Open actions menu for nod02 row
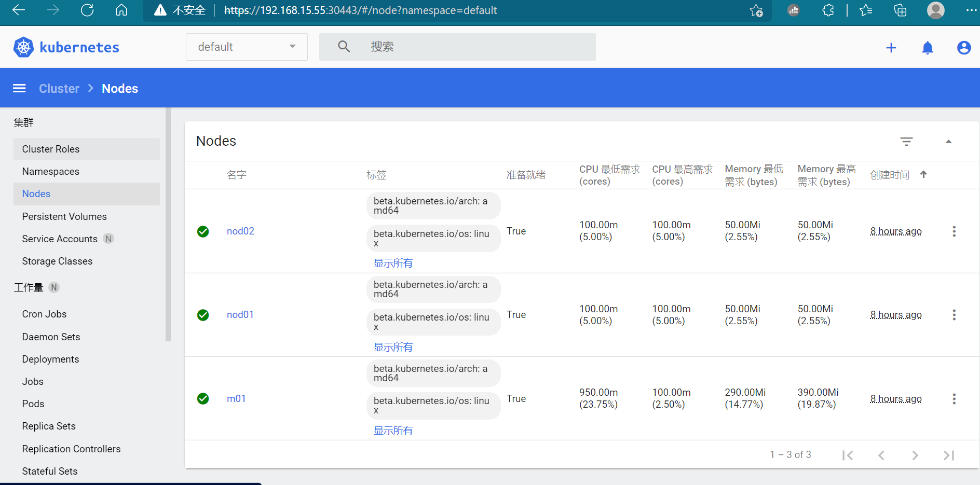 (x=954, y=231)
